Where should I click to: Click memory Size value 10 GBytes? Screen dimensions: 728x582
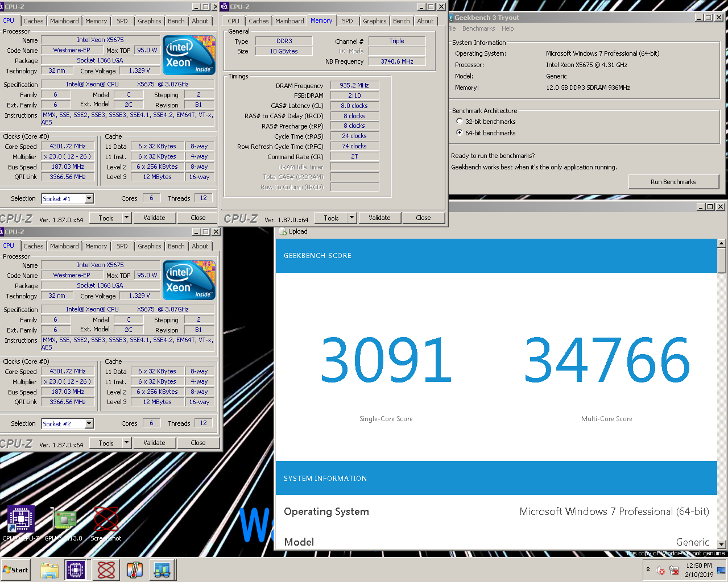pyautogui.click(x=284, y=51)
